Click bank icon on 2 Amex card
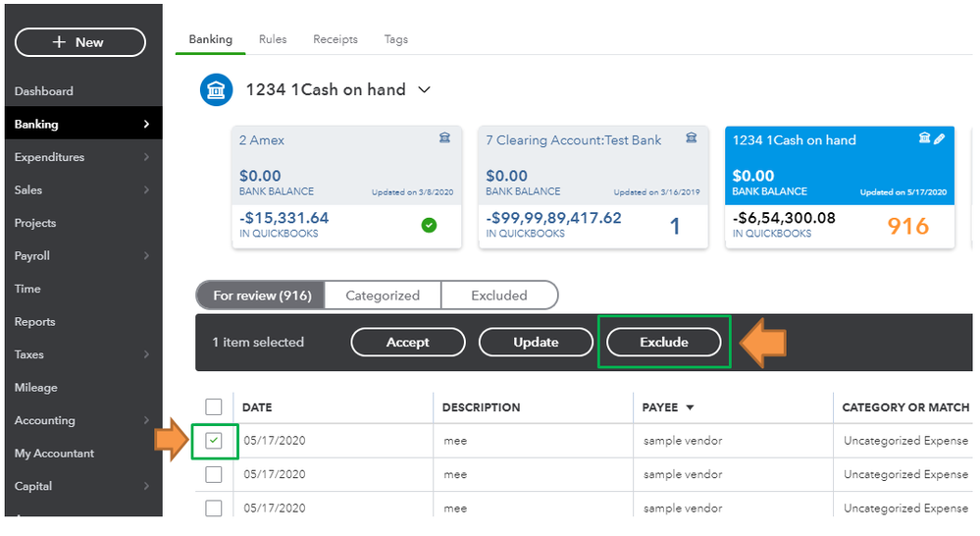 [444, 137]
